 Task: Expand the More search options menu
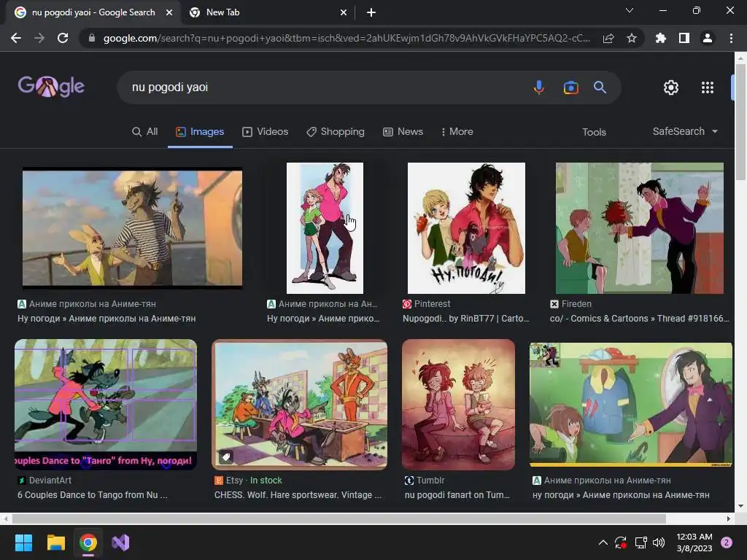pyautogui.click(x=457, y=132)
